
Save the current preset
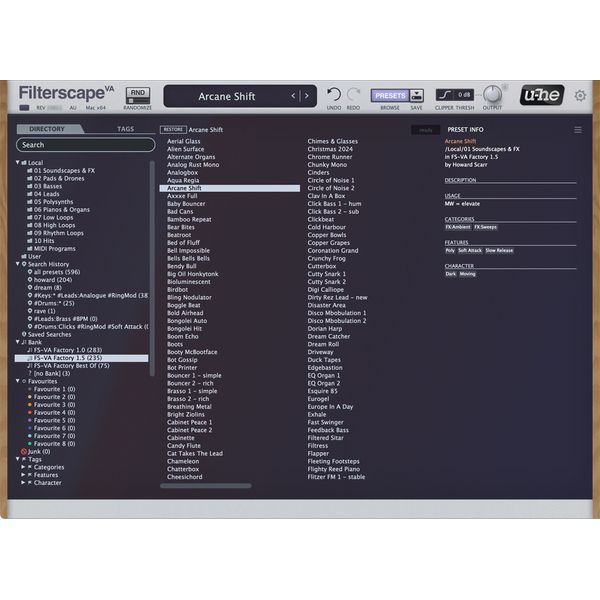pyautogui.click(x=416, y=95)
